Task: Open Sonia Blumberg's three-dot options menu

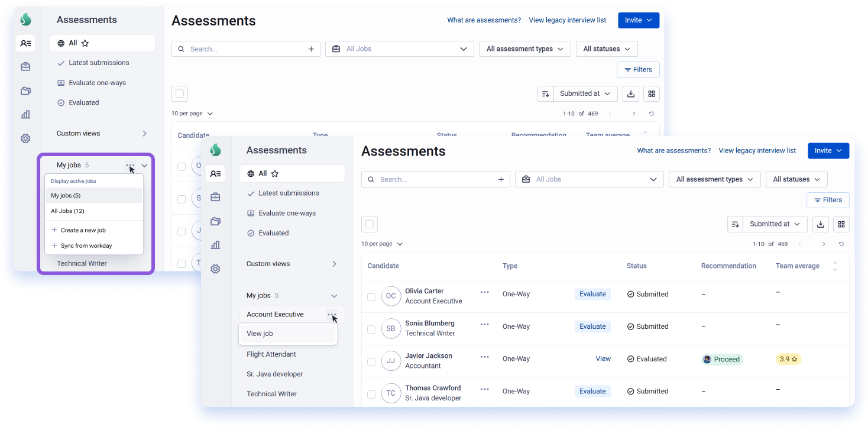Action: (x=485, y=324)
